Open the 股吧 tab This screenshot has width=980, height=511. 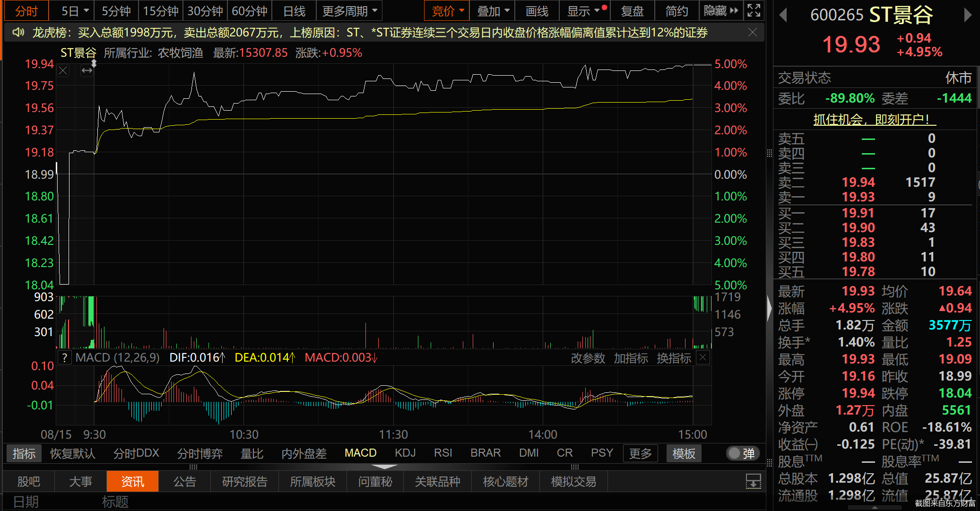tap(29, 482)
